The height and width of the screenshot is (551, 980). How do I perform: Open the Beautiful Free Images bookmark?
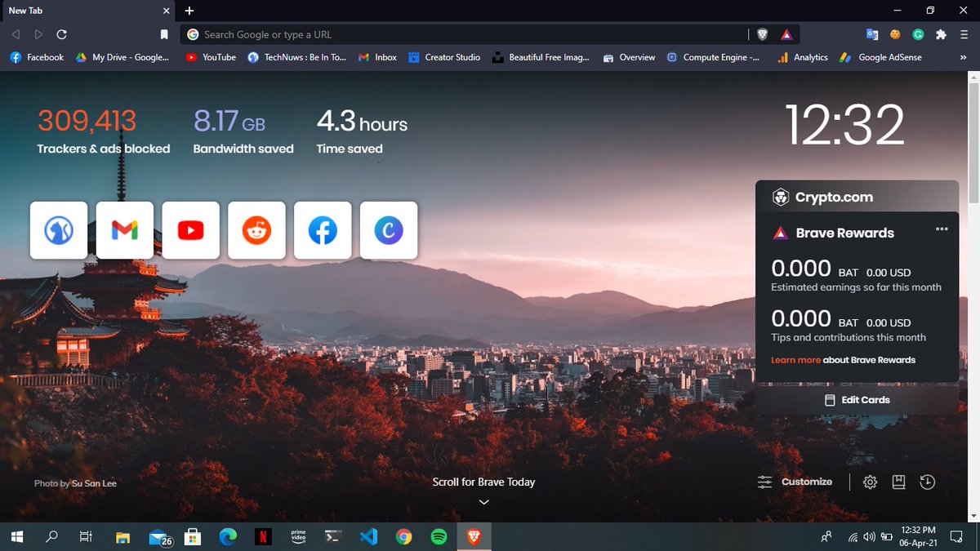(x=541, y=57)
